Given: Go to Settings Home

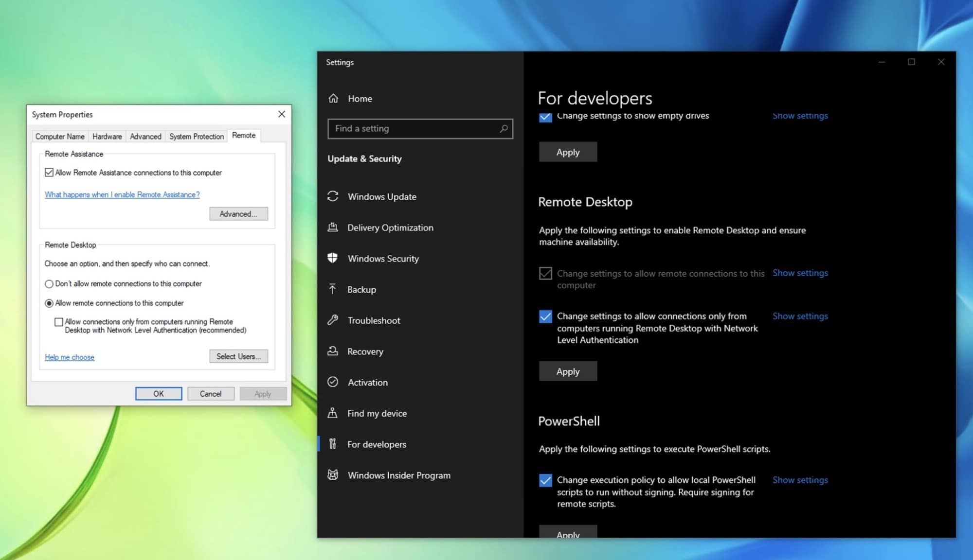Looking at the screenshot, I should [360, 99].
